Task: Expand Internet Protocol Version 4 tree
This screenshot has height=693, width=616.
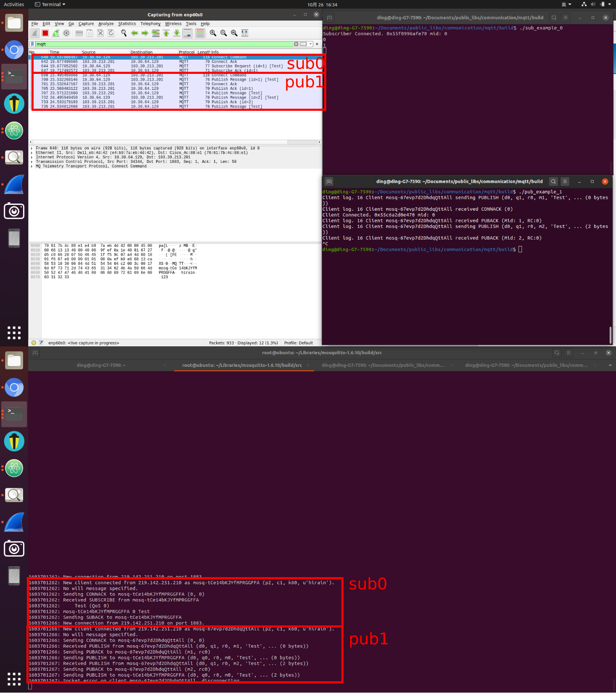Action: click(31, 157)
